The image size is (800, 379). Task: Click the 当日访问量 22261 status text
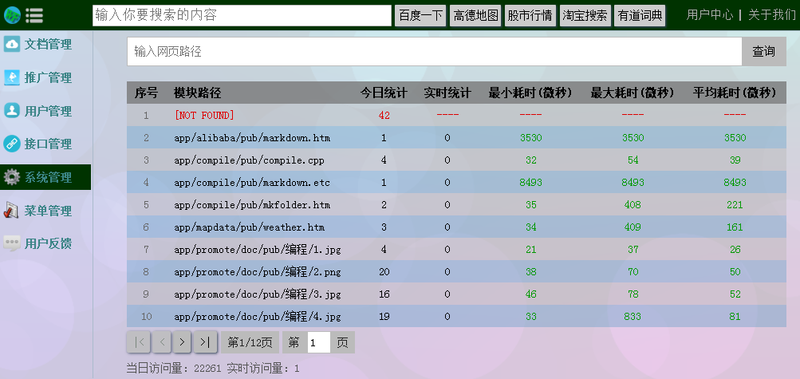tap(174, 368)
